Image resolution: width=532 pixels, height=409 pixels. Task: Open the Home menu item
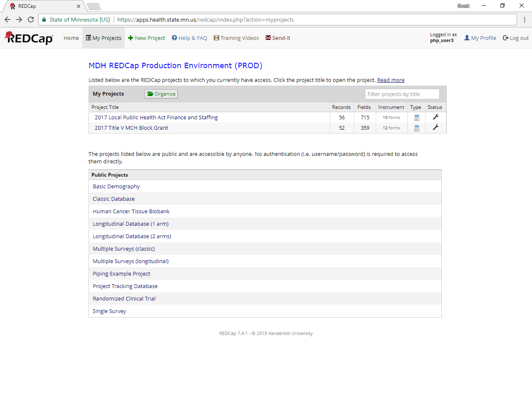pos(71,38)
